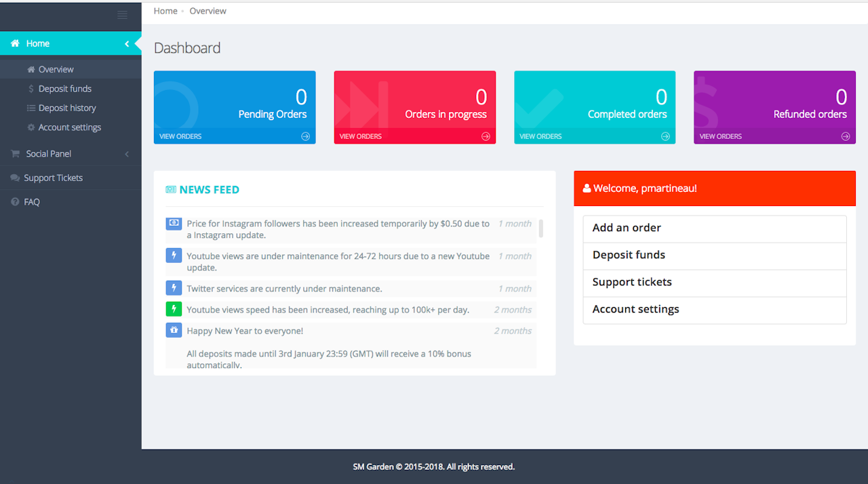This screenshot has height=484, width=868.
Task: Open Deposit funds in the sidebar
Action: [x=64, y=89]
